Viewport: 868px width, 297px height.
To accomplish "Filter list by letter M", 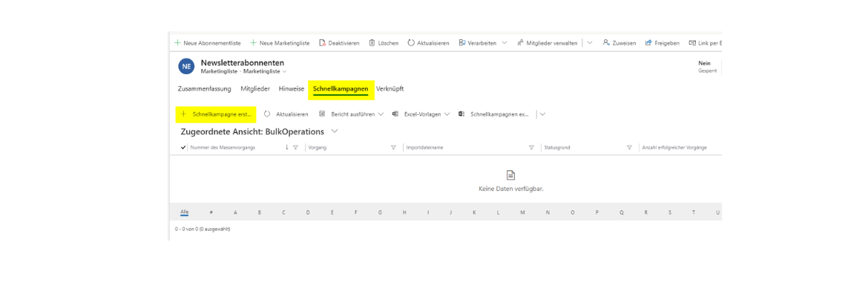I will [522, 212].
